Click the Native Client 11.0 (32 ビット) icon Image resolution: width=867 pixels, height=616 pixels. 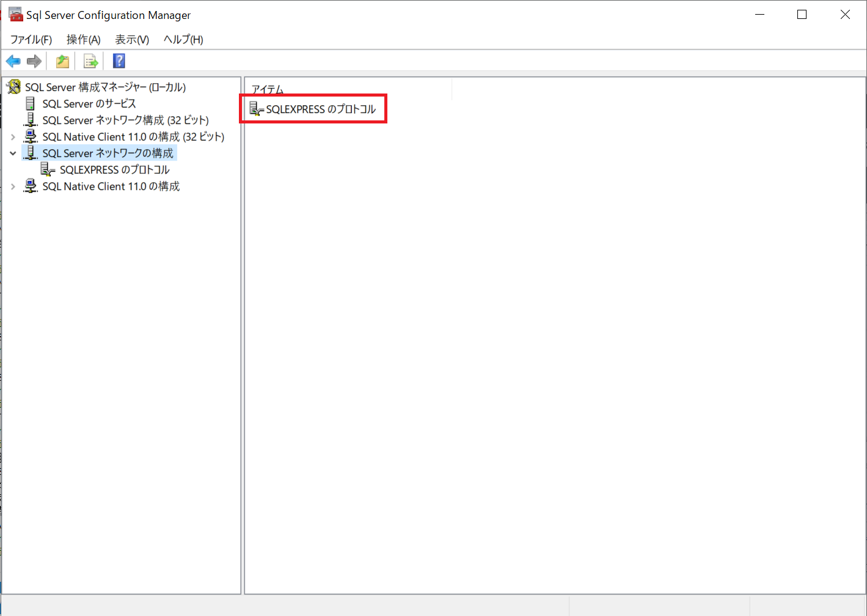[30, 137]
